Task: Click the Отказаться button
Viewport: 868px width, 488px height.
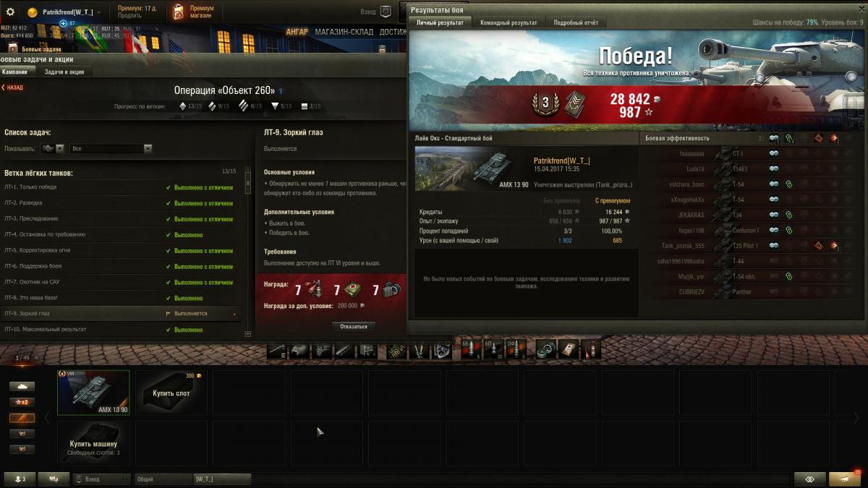Action: tap(354, 327)
